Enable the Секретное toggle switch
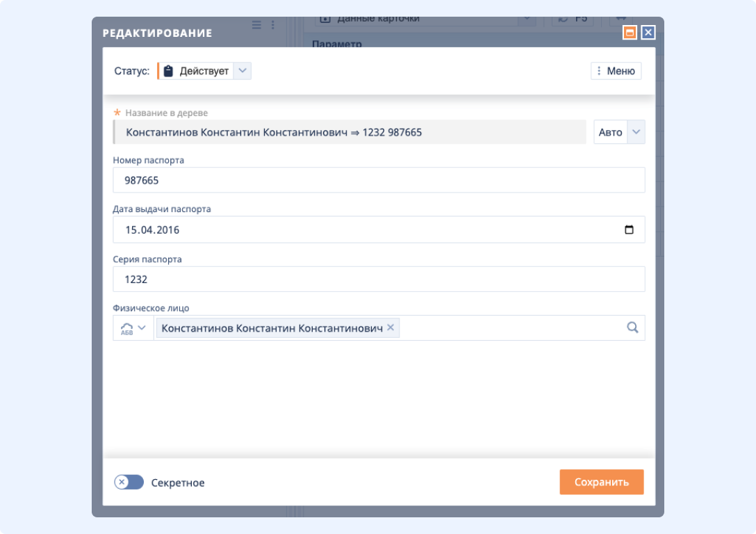The width and height of the screenshot is (756, 534). (x=129, y=482)
